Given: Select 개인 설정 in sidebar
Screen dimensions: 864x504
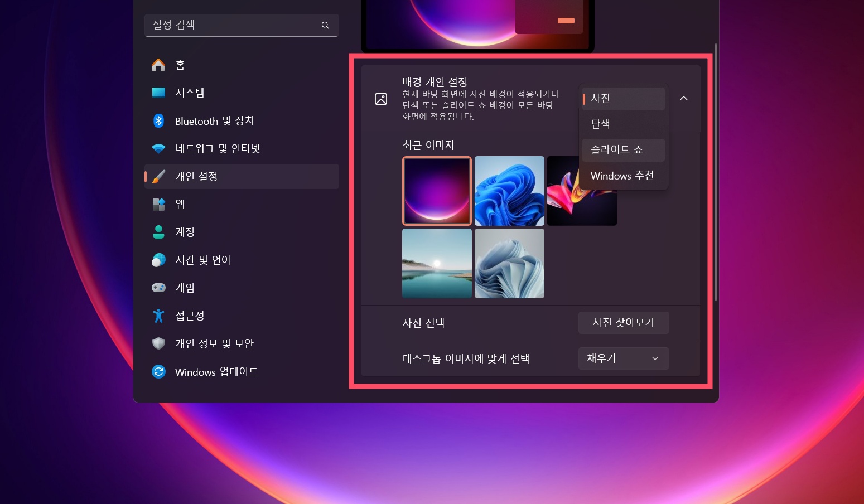Looking at the screenshot, I should [x=242, y=176].
